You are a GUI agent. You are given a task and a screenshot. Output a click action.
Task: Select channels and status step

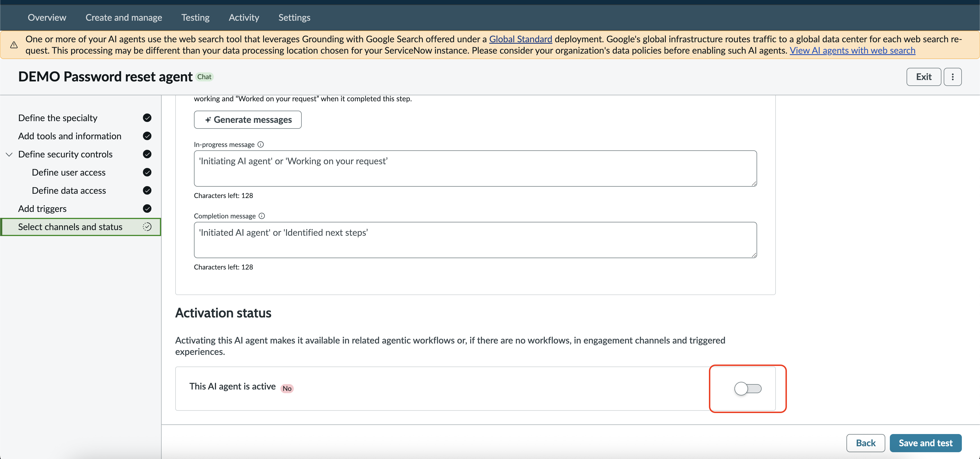[81, 227]
